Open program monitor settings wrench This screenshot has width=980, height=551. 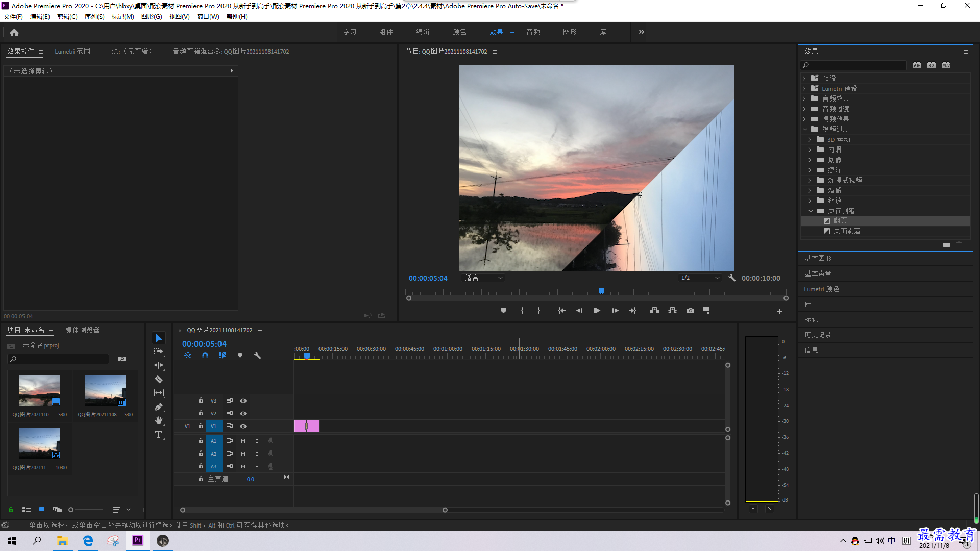point(732,278)
